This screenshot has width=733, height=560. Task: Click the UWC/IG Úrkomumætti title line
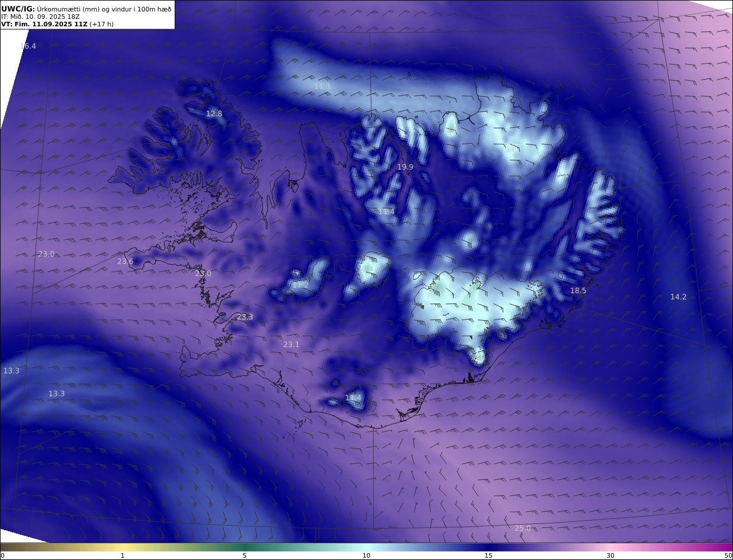[86, 9]
